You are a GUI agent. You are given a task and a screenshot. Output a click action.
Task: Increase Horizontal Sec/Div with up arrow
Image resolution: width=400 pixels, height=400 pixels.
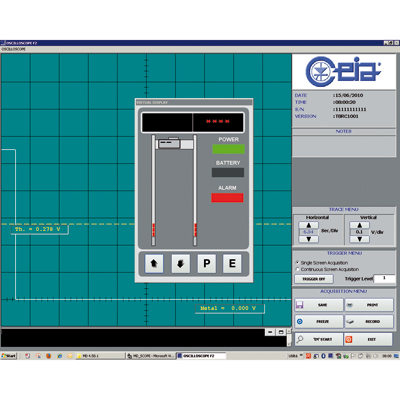(x=308, y=225)
